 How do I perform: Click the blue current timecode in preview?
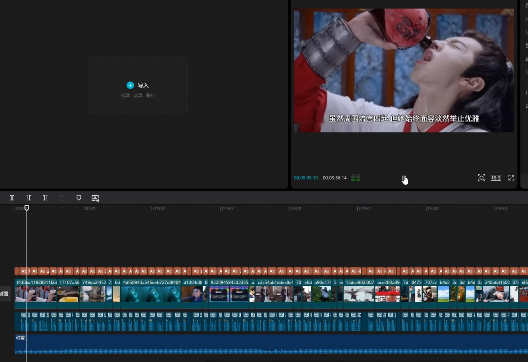pyautogui.click(x=306, y=178)
